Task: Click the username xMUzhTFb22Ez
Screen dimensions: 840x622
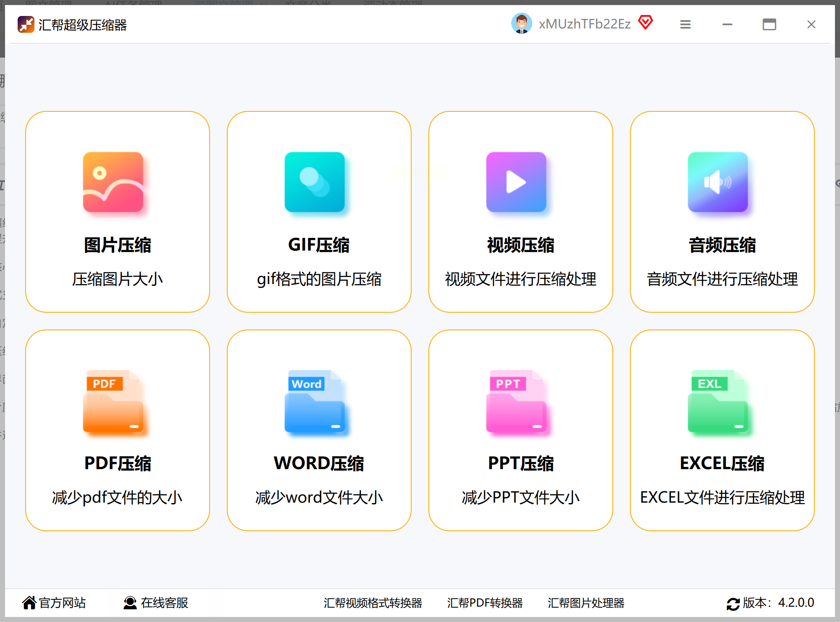Action: tap(585, 24)
